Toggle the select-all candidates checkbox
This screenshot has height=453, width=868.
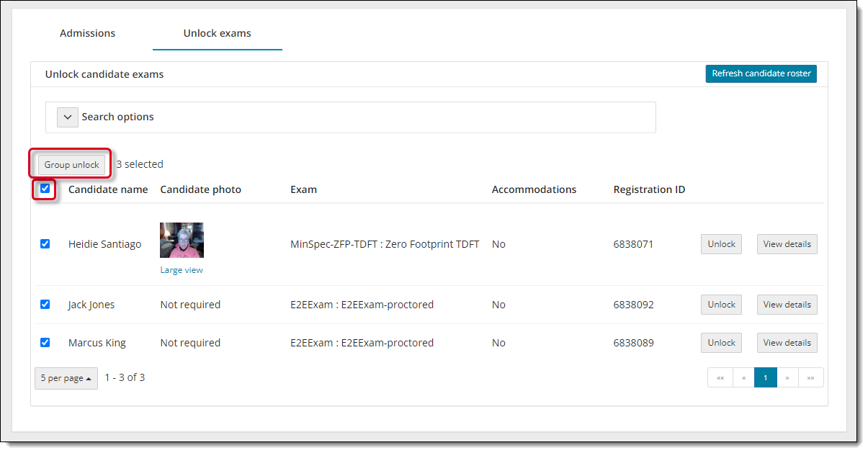click(45, 189)
